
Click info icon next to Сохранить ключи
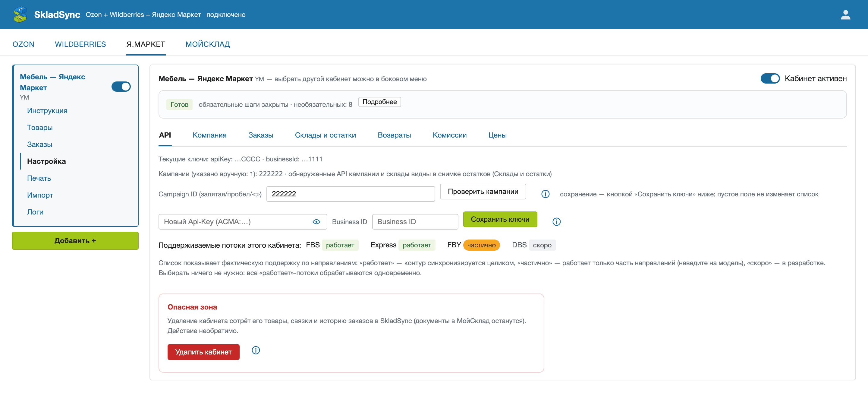point(556,222)
